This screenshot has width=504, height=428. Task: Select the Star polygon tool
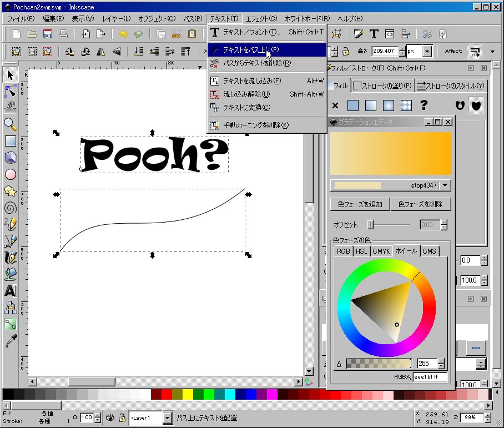click(x=10, y=191)
